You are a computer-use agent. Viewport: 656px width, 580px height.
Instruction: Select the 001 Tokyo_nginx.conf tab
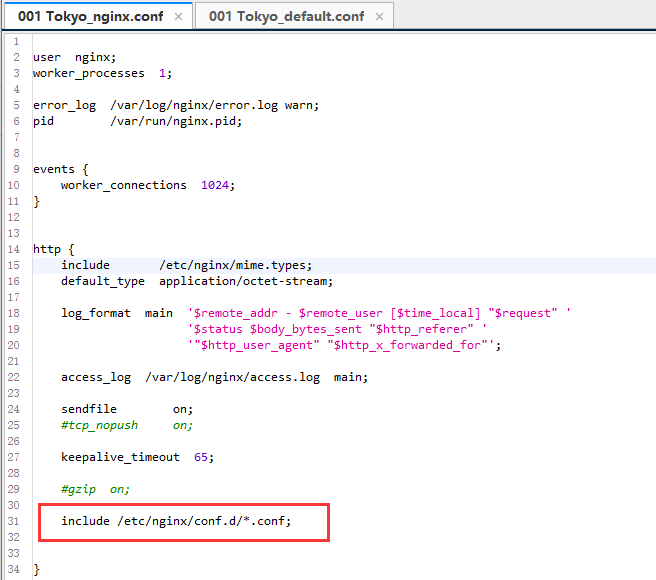tap(90, 17)
